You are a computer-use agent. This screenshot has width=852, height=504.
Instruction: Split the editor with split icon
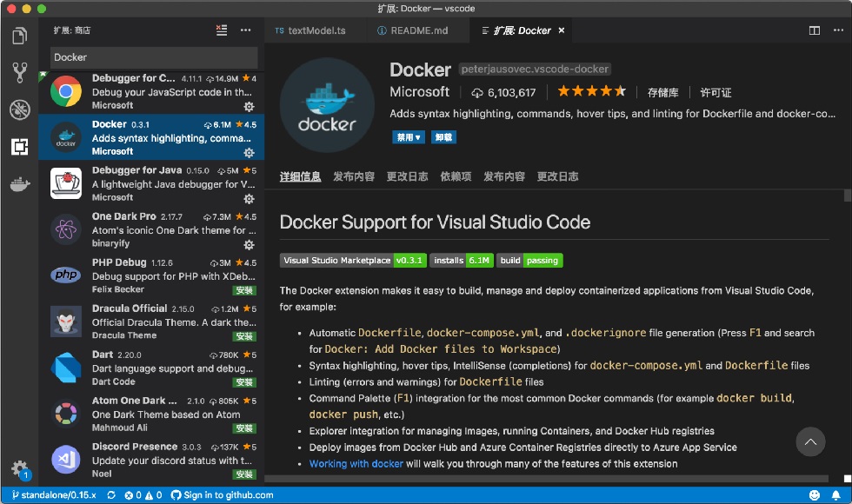(814, 30)
